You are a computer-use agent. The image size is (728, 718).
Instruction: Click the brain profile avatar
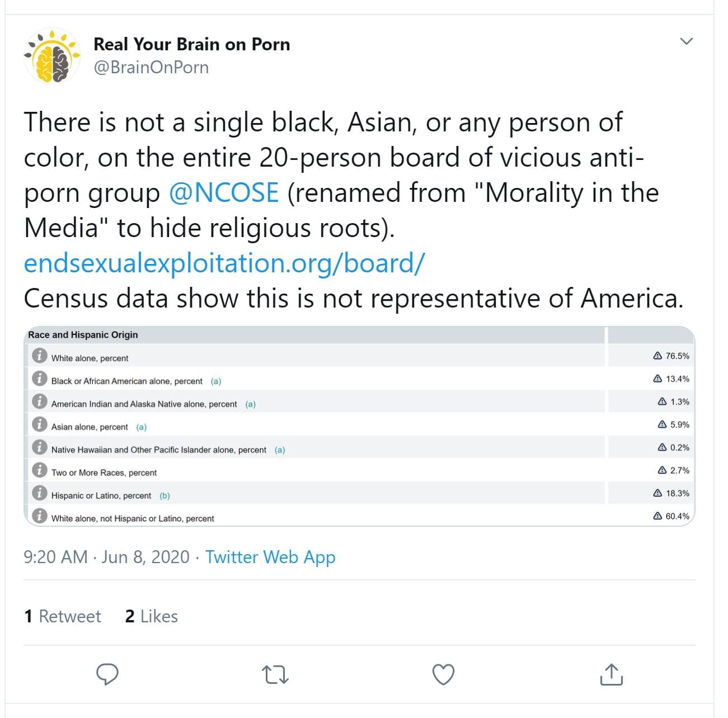(53, 55)
